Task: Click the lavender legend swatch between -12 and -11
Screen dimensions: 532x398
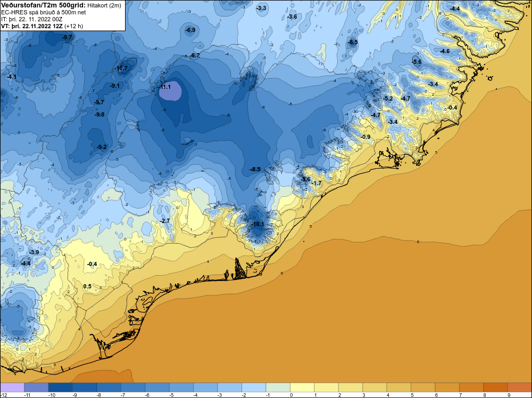Action: coord(13,387)
